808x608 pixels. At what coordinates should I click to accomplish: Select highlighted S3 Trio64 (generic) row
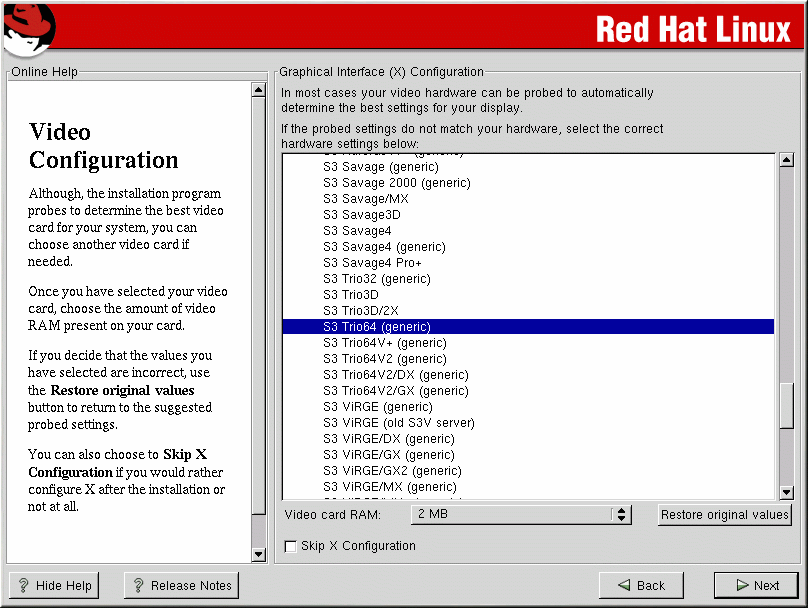[376, 327]
